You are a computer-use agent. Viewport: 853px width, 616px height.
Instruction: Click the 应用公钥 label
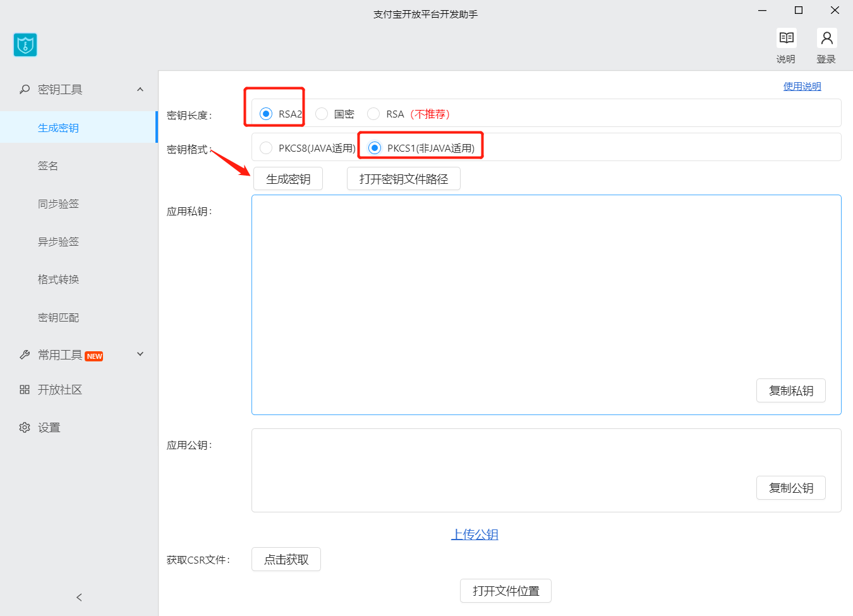190,445
